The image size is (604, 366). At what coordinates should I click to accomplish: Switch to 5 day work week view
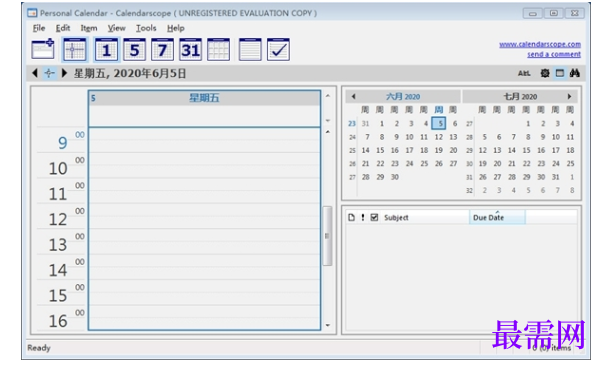134,50
